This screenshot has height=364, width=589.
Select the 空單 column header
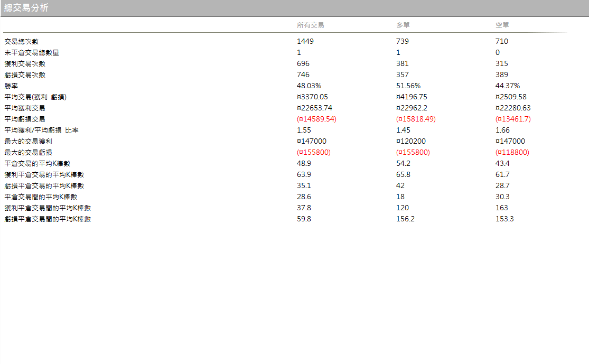point(502,25)
